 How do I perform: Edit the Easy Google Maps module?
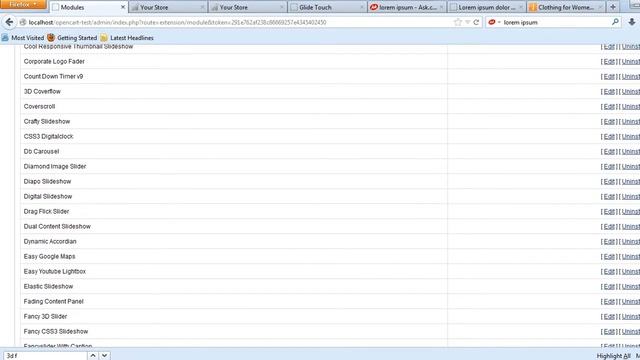609,257
